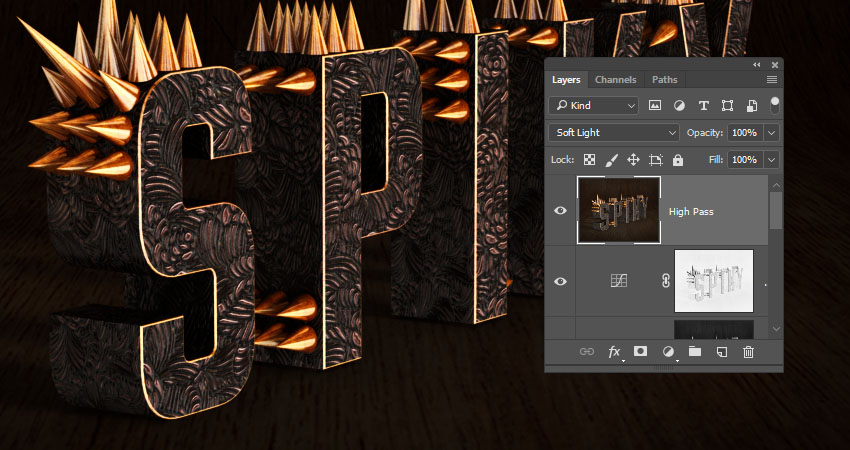This screenshot has height=450, width=850.
Task: Hide the High Pass layer
Action: point(561,210)
